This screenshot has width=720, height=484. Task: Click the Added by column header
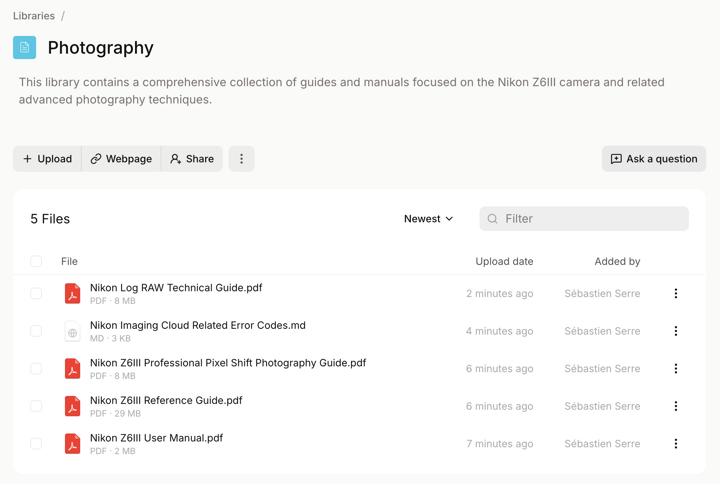[617, 262]
